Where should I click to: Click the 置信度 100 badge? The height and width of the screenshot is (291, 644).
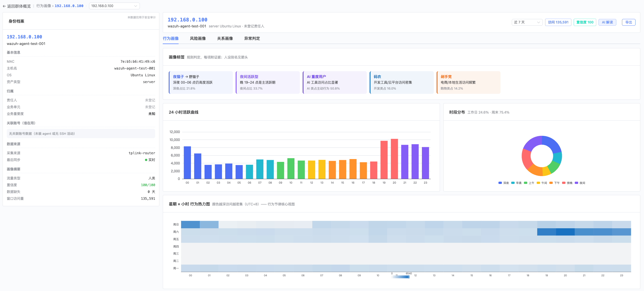[x=585, y=22]
